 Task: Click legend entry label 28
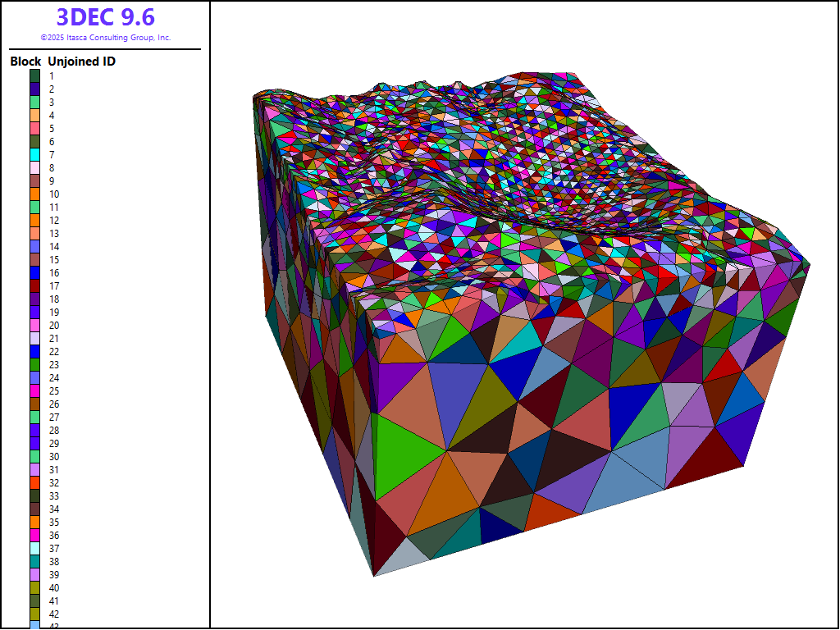[x=54, y=430]
